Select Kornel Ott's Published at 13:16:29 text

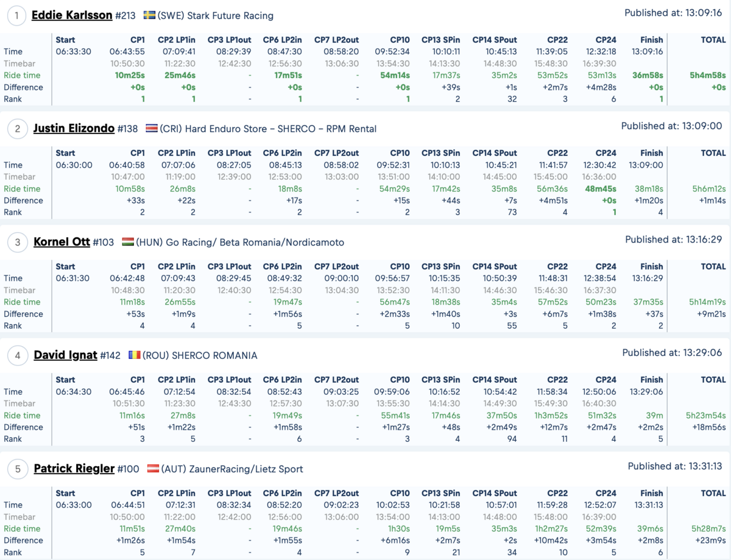click(x=674, y=239)
